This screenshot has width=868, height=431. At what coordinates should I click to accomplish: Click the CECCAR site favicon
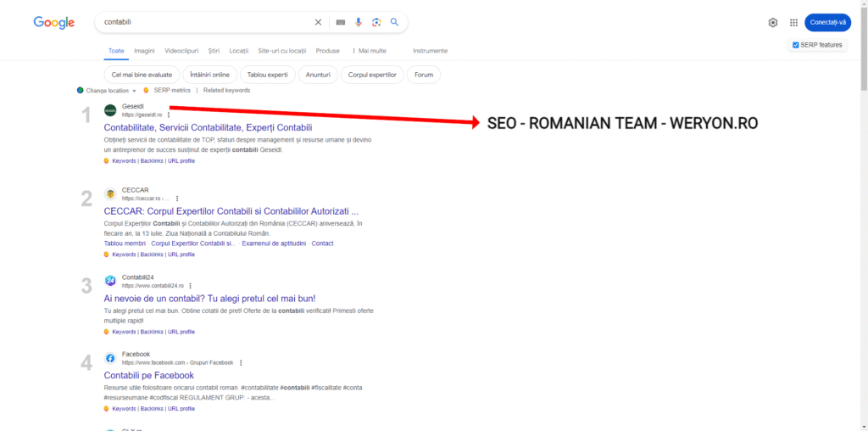(x=110, y=194)
